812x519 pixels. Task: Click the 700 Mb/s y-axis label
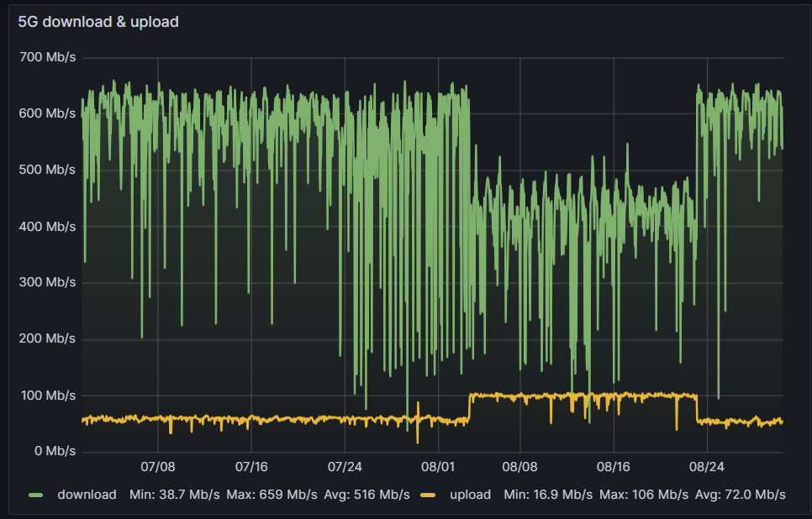point(47,58)
